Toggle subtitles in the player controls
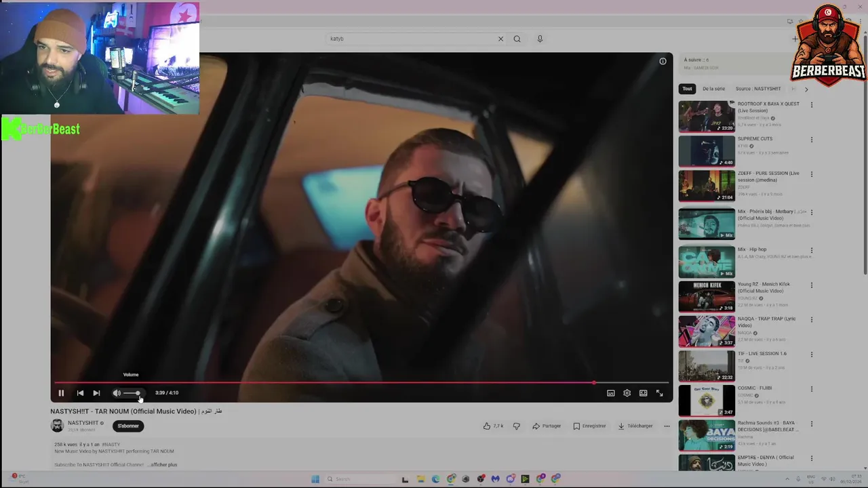 click(611, 393)
